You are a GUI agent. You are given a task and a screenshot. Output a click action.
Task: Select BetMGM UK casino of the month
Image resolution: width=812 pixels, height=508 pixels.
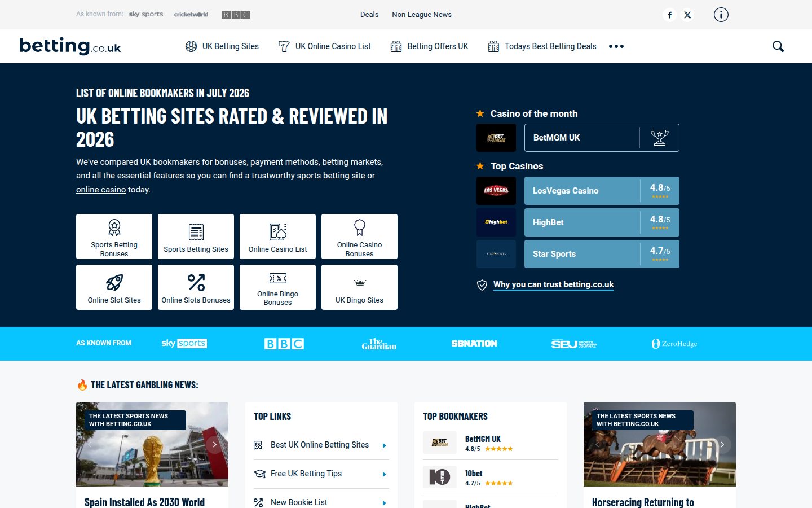[x=602, y=138]
